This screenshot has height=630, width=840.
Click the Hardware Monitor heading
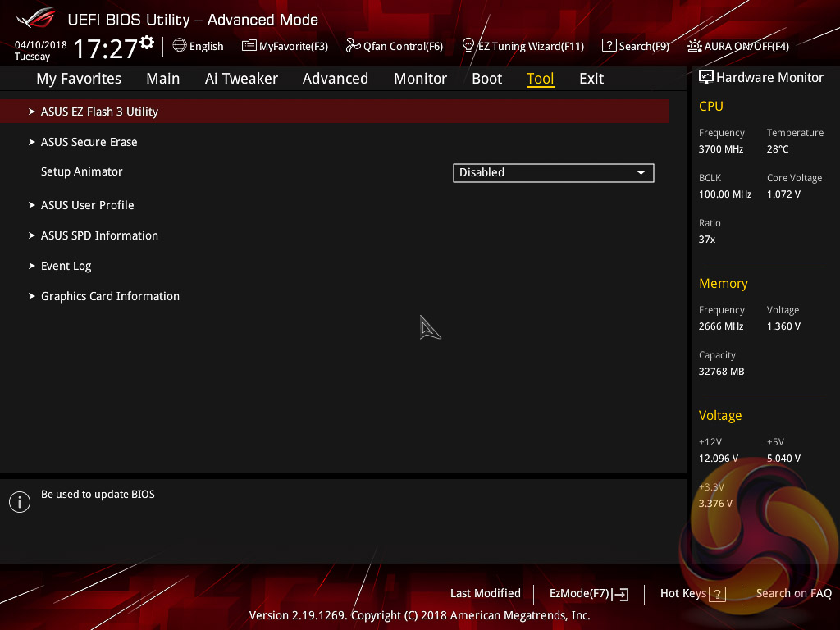769,78
